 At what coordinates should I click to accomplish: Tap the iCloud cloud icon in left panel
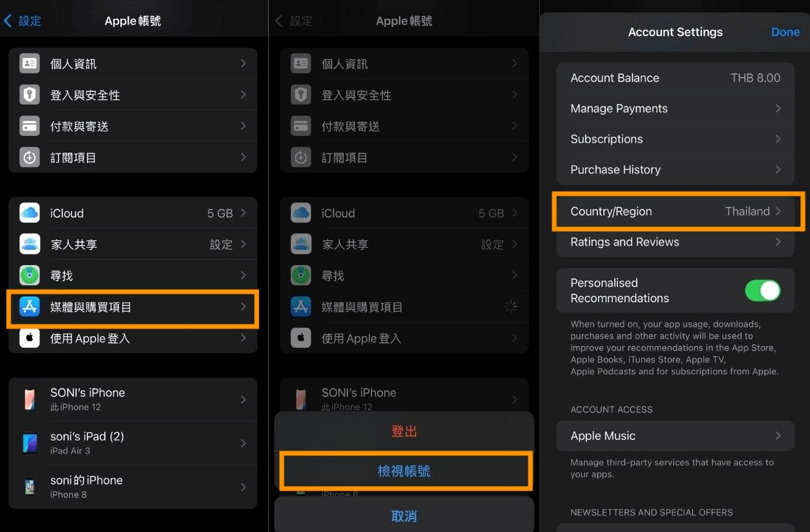(29, 213)
